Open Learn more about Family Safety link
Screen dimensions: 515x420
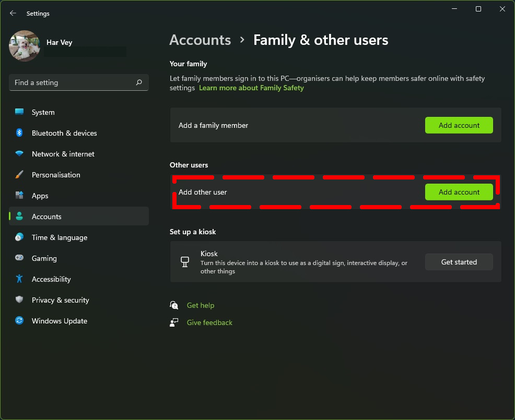[251, 88]
